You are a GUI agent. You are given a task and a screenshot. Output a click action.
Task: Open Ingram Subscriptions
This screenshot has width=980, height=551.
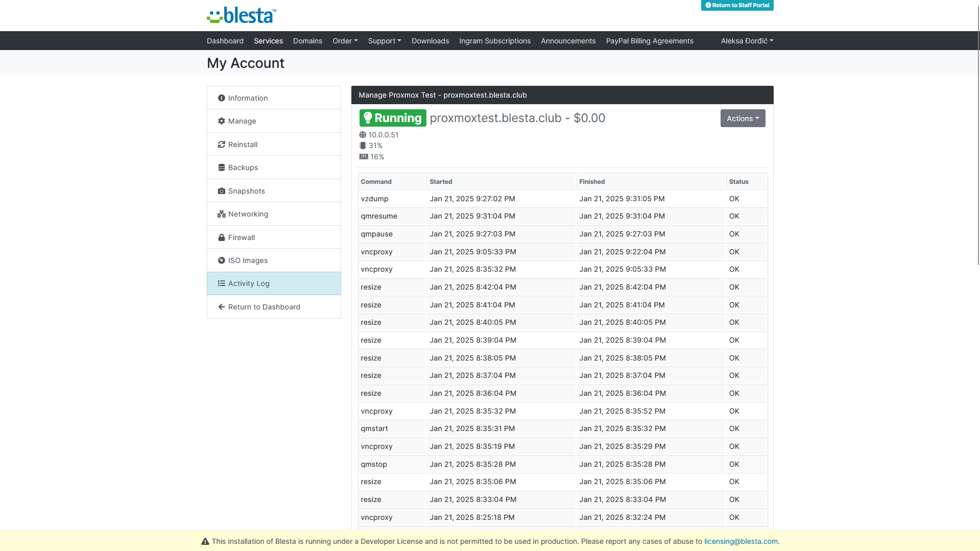click(494, 41)
